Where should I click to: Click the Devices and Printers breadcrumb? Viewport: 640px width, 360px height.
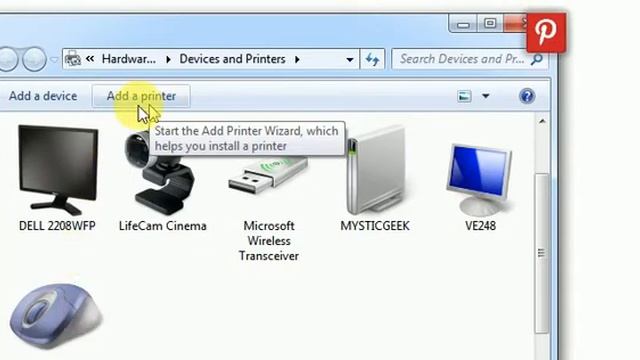coord(232,59)
